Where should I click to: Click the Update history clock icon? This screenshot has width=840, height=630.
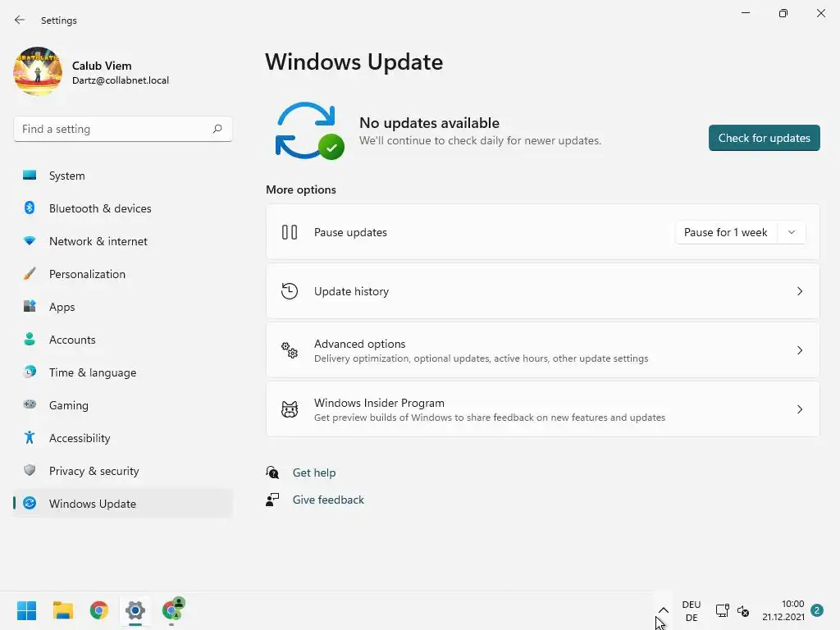coord(290,291)
